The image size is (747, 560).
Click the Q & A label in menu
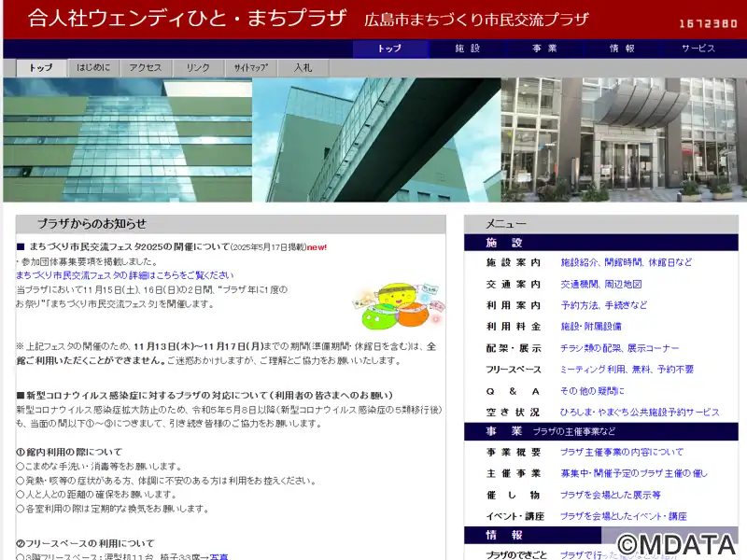click(x=513, y=391)
